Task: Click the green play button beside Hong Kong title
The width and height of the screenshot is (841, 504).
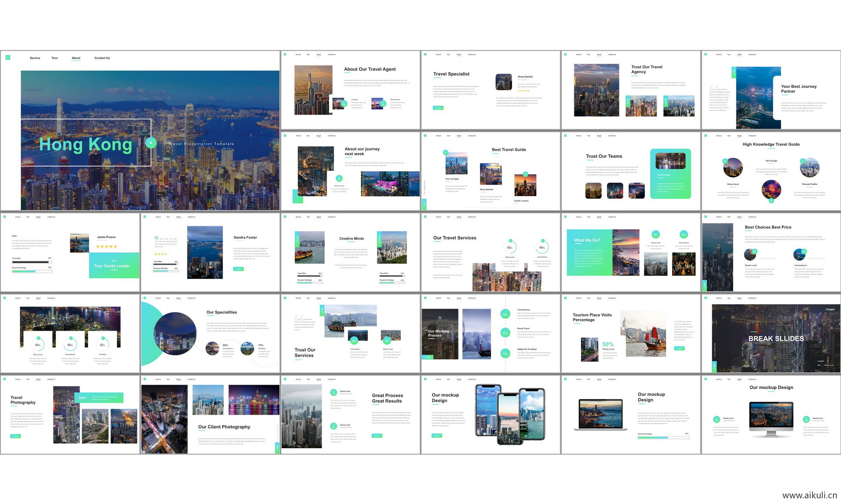Action: [x=151, y=143]
